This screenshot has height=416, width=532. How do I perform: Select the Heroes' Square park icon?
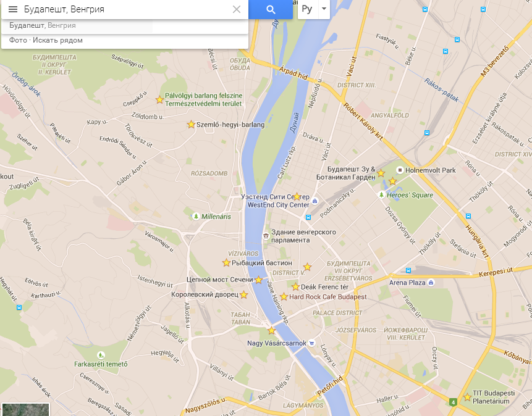(381, 195)
